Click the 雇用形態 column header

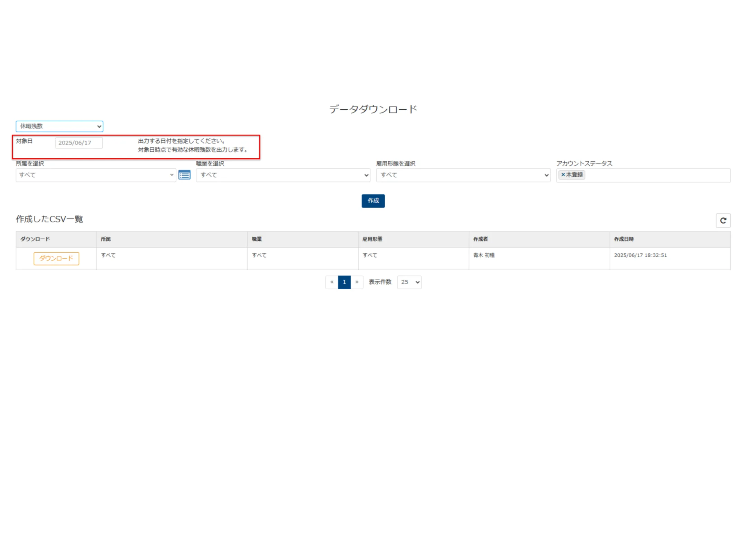[x=372, y=239]
